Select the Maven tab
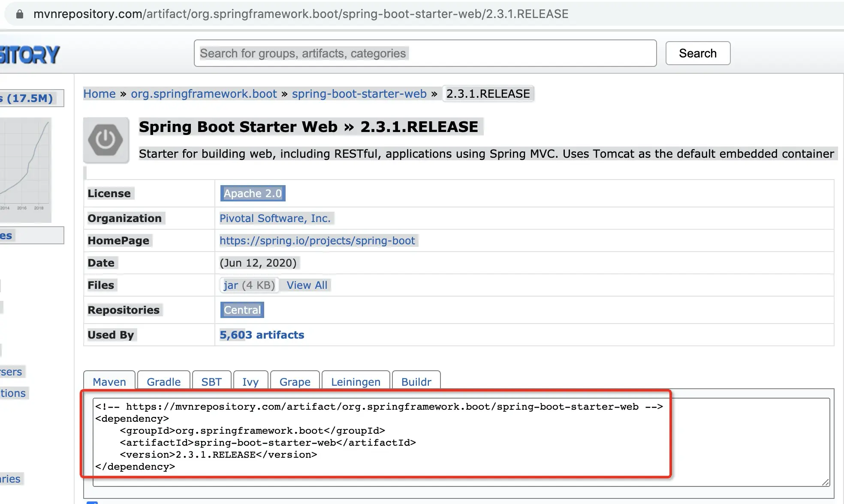 (109, 381)
